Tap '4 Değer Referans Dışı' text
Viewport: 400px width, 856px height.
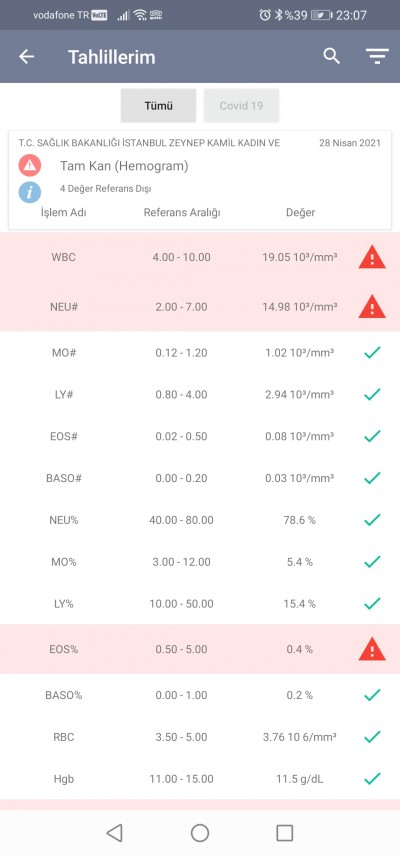coord(106,189)
